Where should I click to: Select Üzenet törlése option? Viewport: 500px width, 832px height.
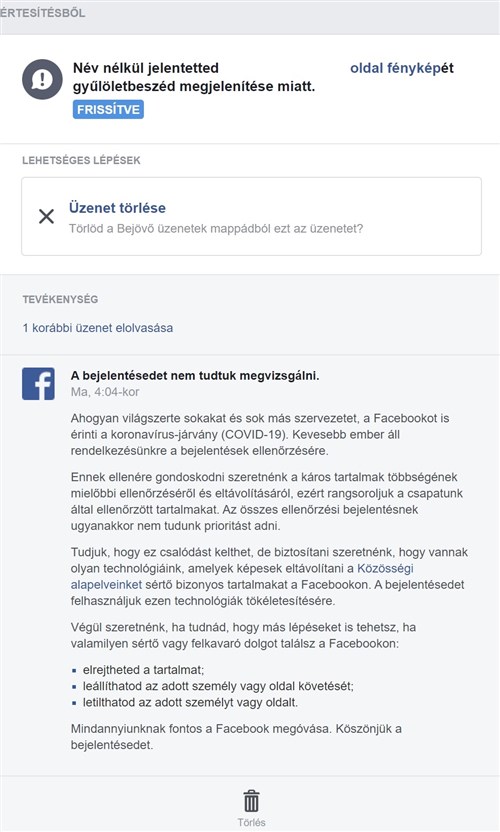(252, 216)
